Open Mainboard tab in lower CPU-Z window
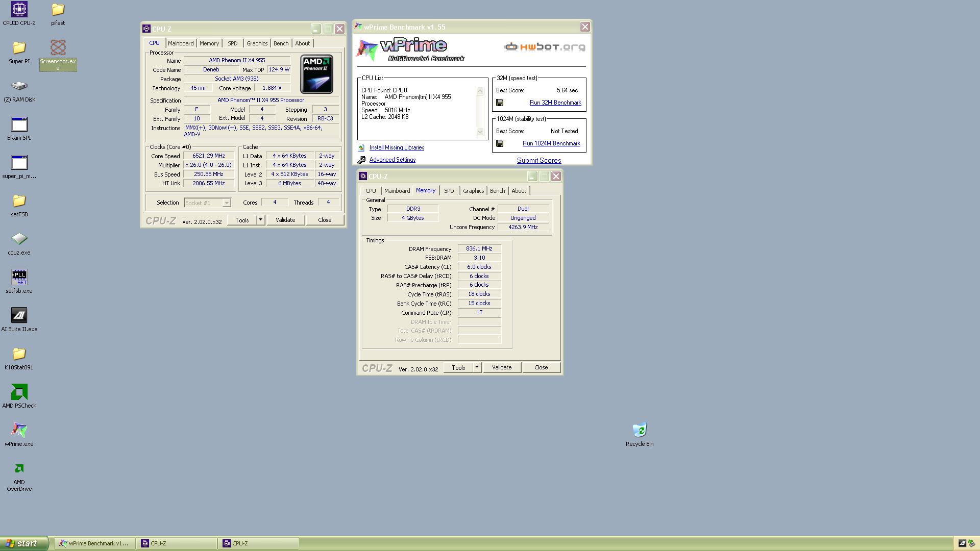Viewport: 980px width, 551px height. click(x=397, y=191)
